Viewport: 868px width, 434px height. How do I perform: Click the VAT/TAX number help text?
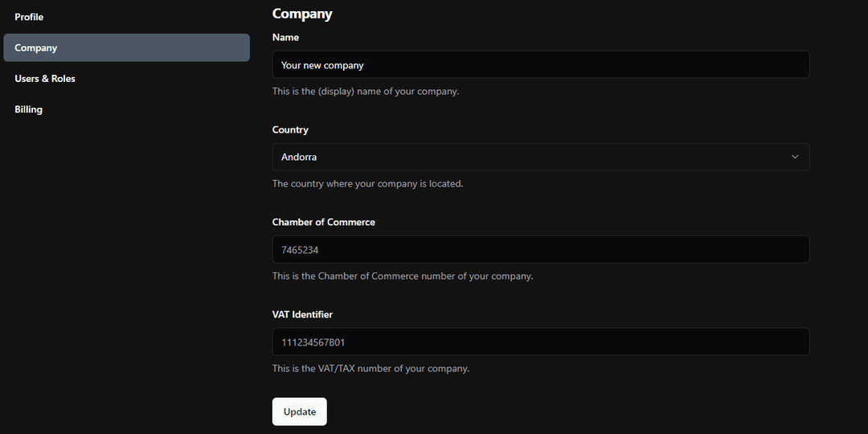coord(371,369)
